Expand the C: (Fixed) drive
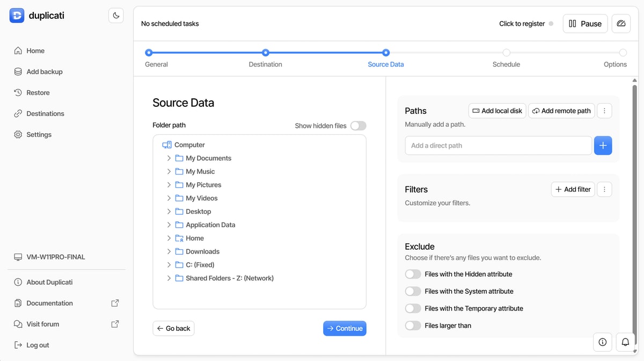Screen dimensions: 644x361 coord(169,264)
